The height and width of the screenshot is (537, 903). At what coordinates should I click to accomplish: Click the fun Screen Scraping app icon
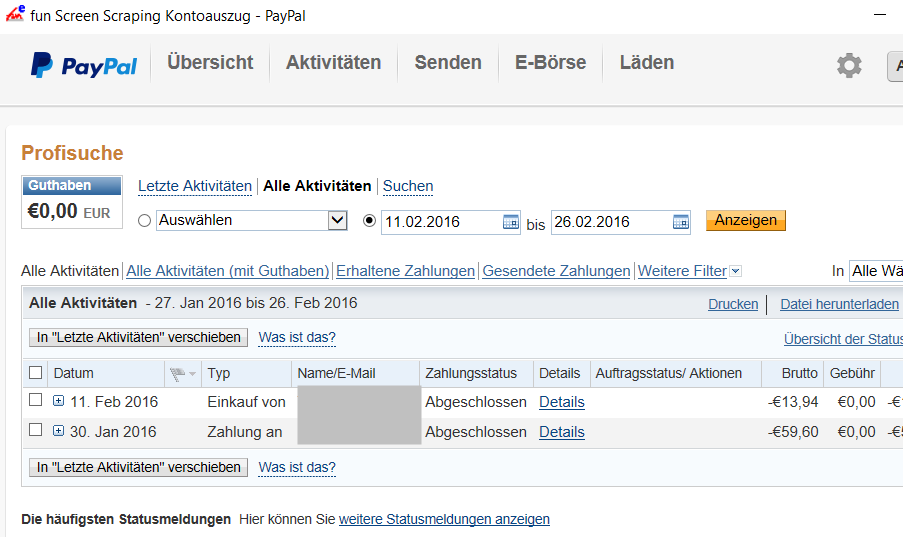pos(15,13)
